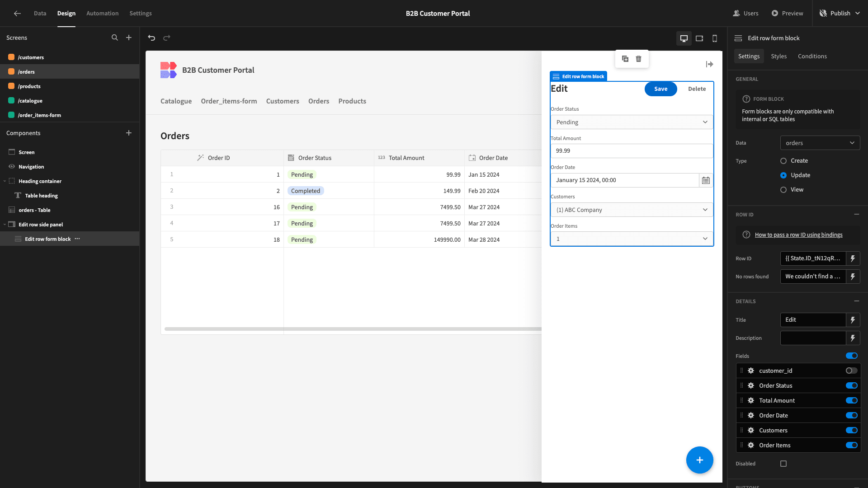
Task: Open the Customers dropdown showing ABC Company
Action: click(632, 210)
